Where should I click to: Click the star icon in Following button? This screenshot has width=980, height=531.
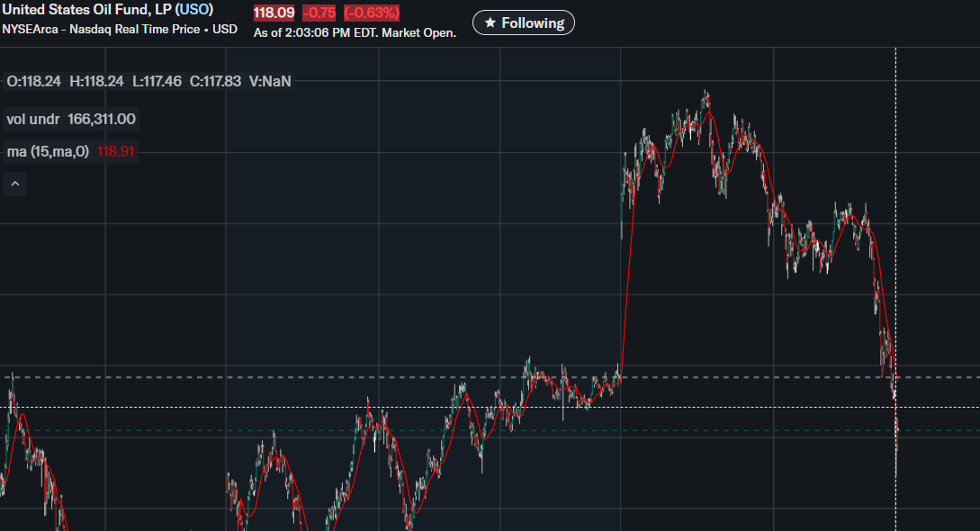(490, 22)
